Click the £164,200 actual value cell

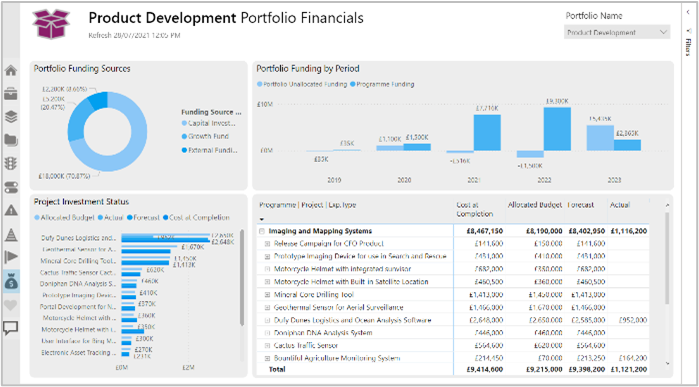633,358
